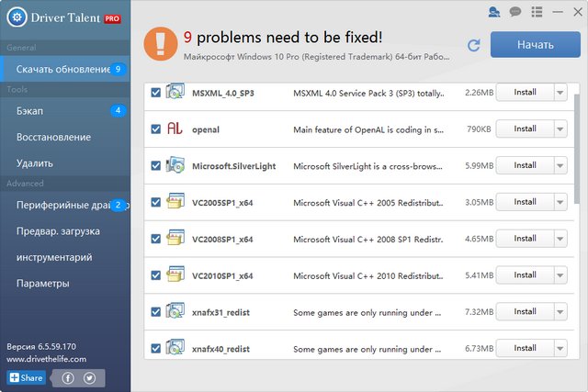Image resolution: width=588 pixels, height=392 pixels.
Task: Click the MSXML 4.0 Service Pack 3 description
Action: [x=368, y=93]
